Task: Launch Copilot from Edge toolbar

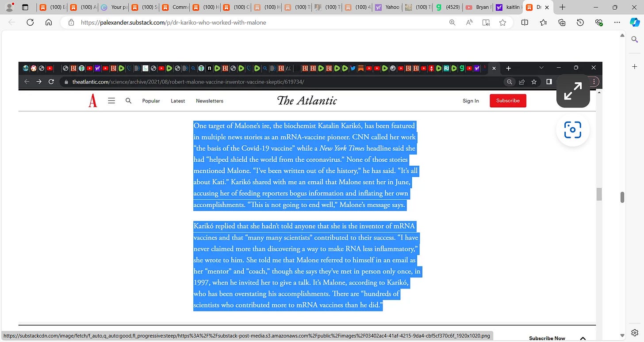Action: [x=635, y=23]
